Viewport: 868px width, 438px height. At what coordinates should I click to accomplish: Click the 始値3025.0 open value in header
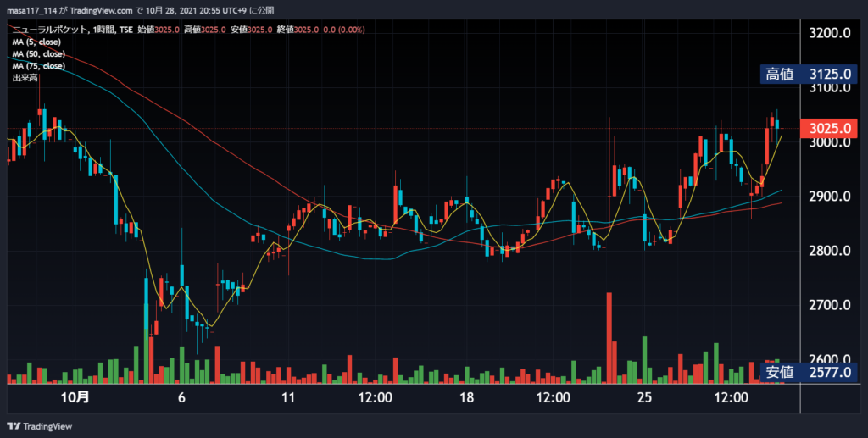(x=158, y=30)
